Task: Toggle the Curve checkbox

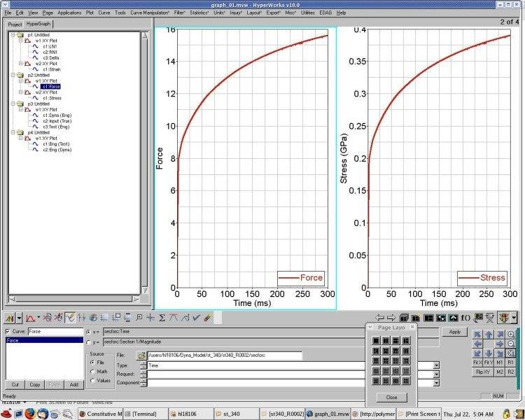Action: (x=8, y=331)
